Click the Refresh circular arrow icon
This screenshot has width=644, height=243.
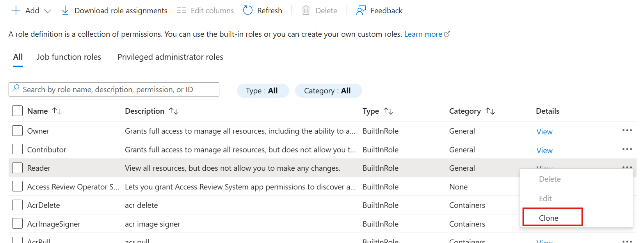coord(248,11)
